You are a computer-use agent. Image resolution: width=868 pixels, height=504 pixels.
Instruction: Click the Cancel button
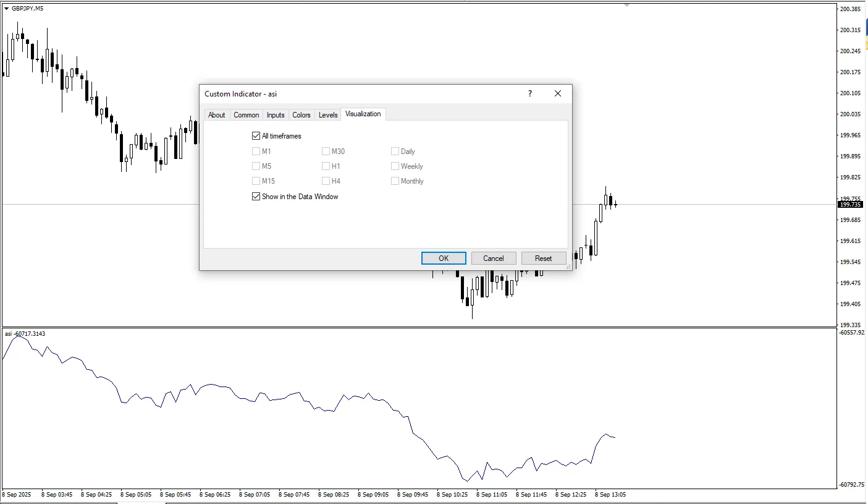[x=494, y=258]
